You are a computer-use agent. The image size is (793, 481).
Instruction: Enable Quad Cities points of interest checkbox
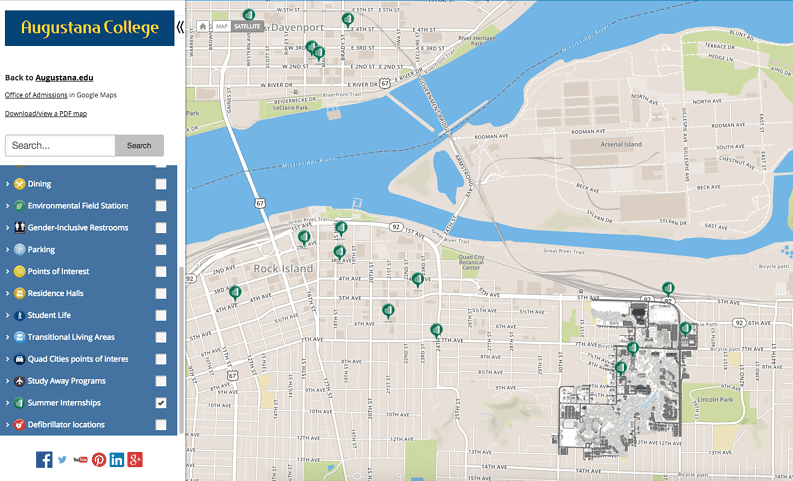coord(161,359)
